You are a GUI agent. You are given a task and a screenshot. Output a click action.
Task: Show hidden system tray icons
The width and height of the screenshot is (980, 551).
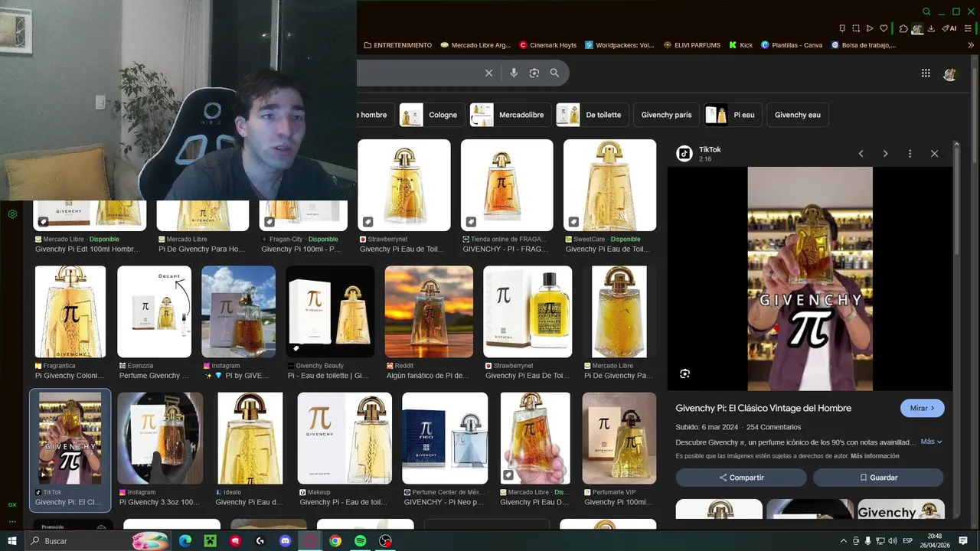pos(844,541)
